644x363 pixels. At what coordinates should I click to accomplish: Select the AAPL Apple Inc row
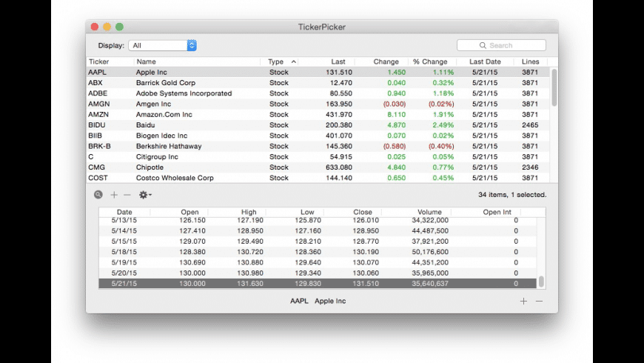[x=318, y=72]
